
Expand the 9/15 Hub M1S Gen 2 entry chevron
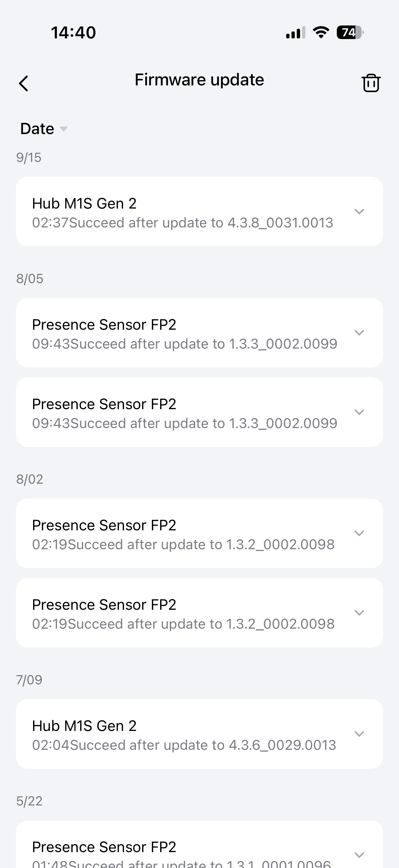[359, 212]
